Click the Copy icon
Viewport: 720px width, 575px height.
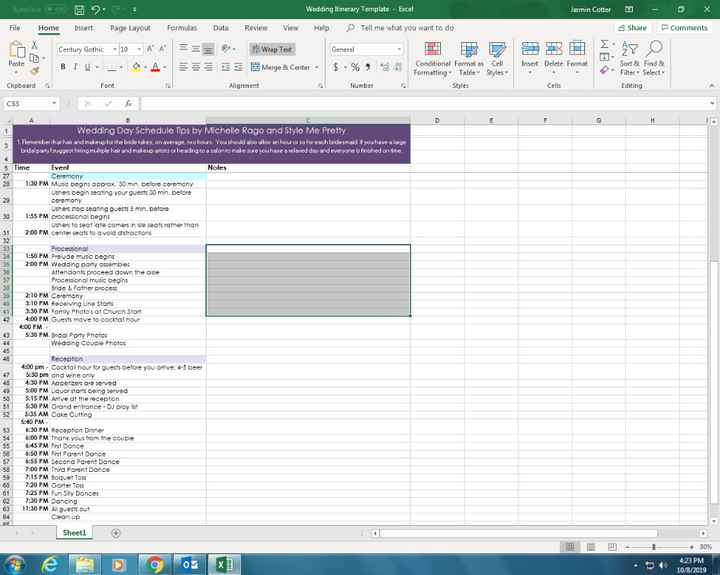[x=34, y=58]
